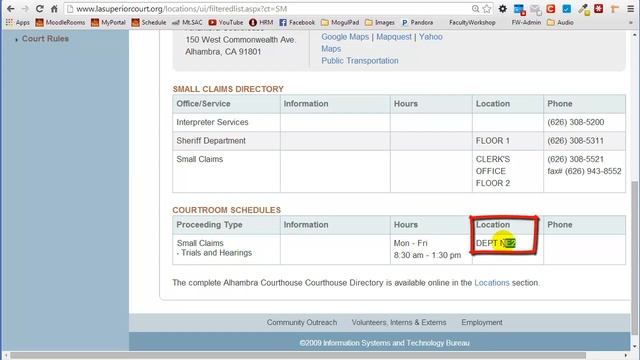Open the FacultyWorkshop bookmark

point(472,22)
